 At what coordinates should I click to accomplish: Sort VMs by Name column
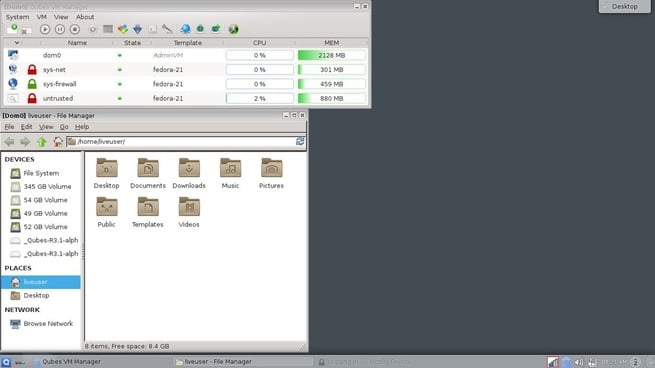point(77,43)
